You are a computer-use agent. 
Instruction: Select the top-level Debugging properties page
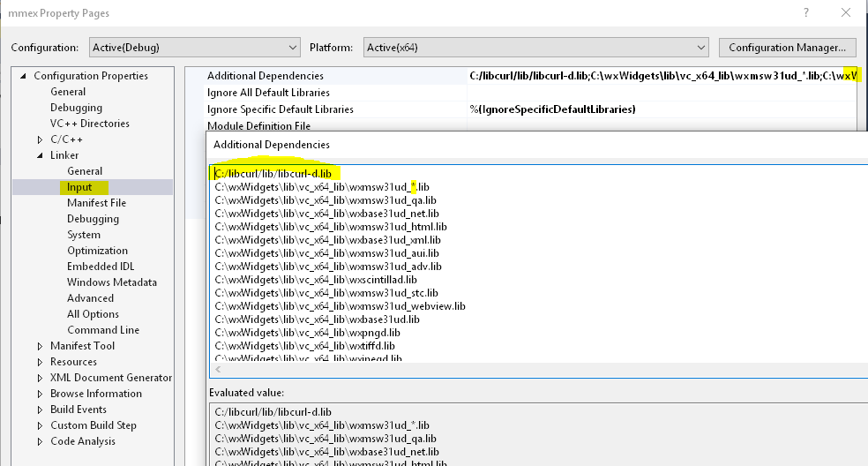click(77, 108)
